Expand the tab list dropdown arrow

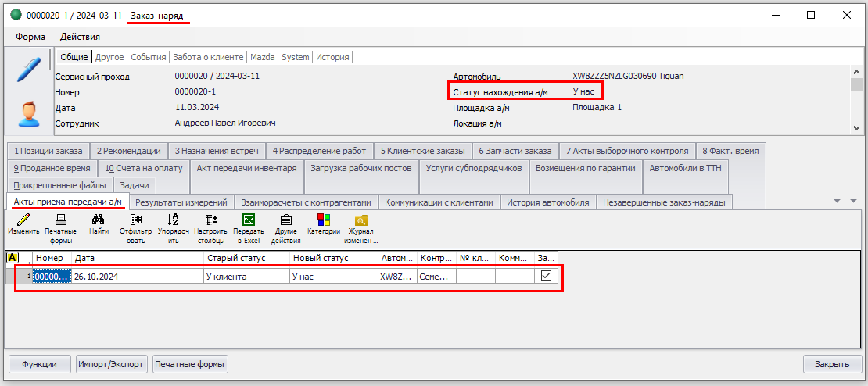click(x=838, y=202)
